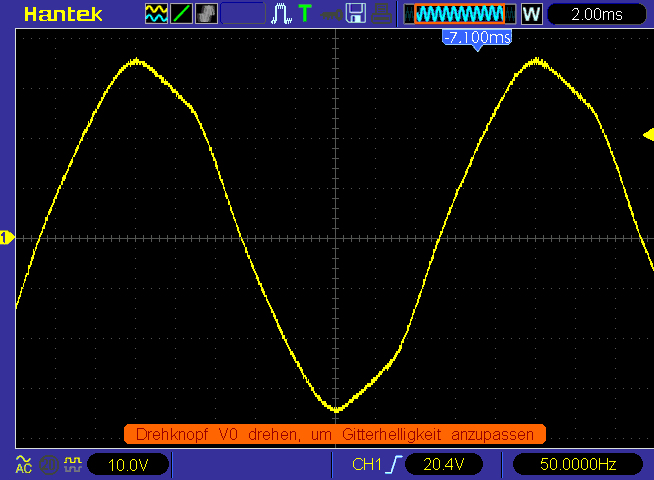This screenshot has height=480, width=654.
Task: Click the printer icon in top bar
Action: coord(381,14)
